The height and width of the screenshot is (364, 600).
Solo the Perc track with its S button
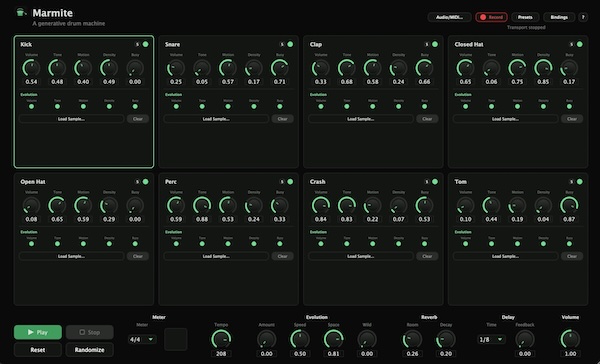(282, 182)
